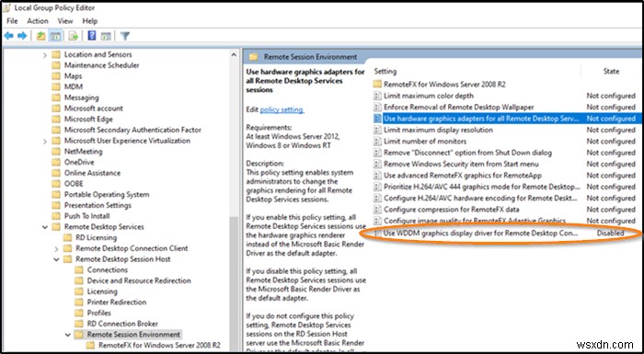Open the File menu

12,21
